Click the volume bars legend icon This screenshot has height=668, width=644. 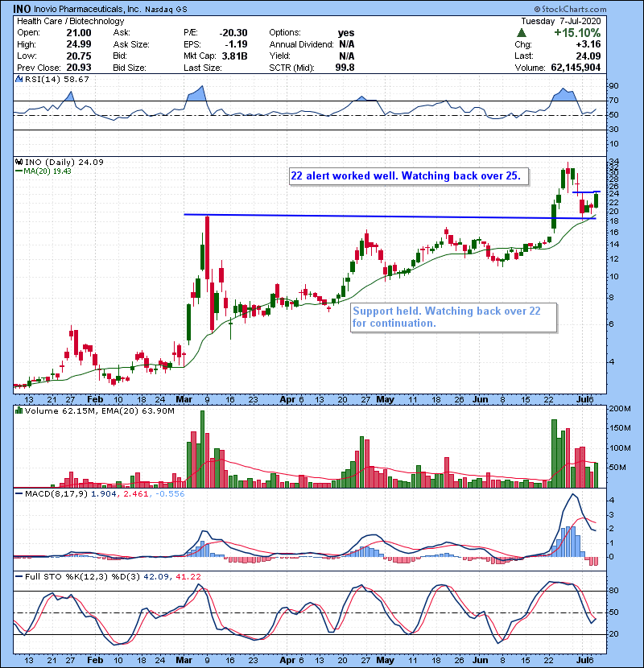(19, 410)
